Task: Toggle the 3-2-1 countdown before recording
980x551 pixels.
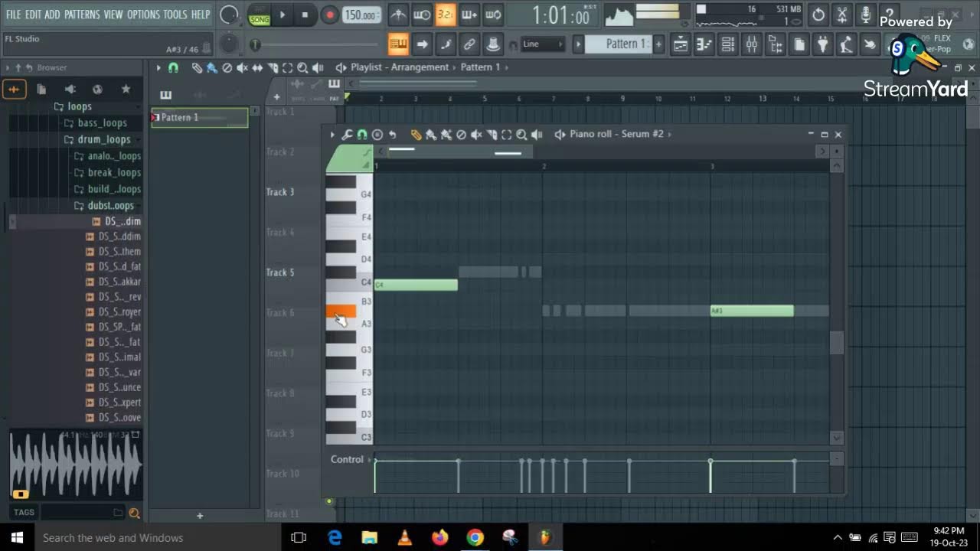Action: click(x=446, y=15)
